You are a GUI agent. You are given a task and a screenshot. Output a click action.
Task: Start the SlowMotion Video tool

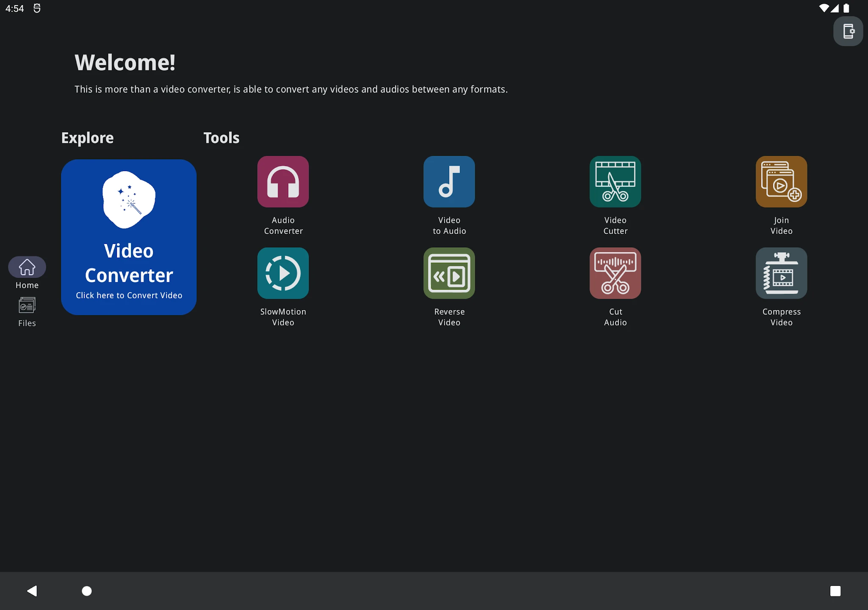click(x=283, y=273)
